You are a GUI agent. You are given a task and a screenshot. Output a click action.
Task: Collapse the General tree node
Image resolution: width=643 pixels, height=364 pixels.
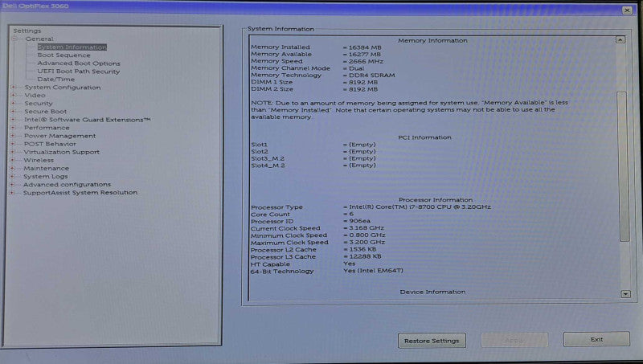[15, 39]
